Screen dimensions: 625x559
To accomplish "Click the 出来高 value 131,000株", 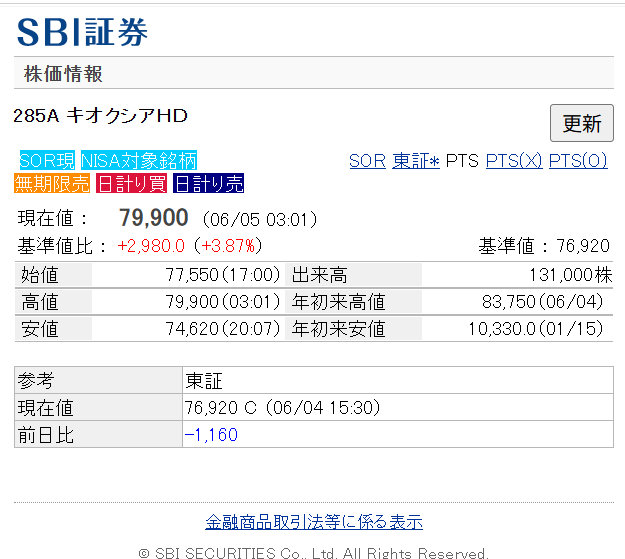I will (x=571, y=275).
